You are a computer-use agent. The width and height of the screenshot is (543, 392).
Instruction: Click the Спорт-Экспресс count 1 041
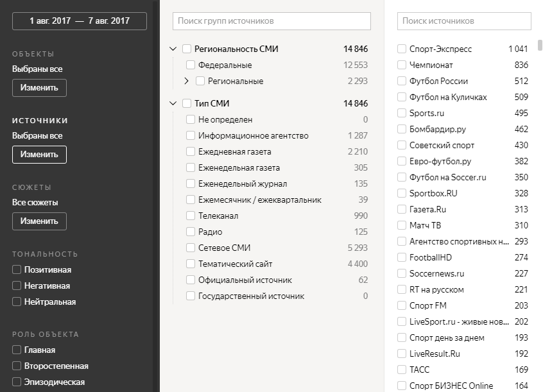[x=518, y=49]
